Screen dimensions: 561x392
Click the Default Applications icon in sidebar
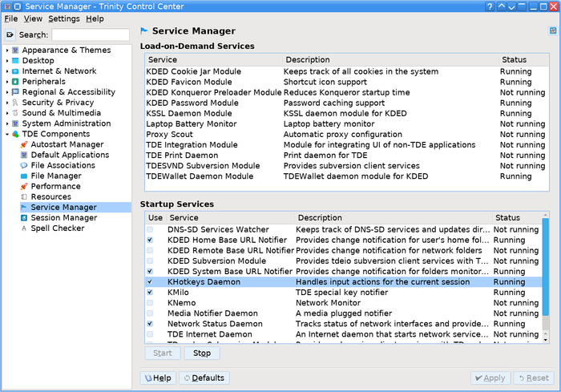[24, 155]
